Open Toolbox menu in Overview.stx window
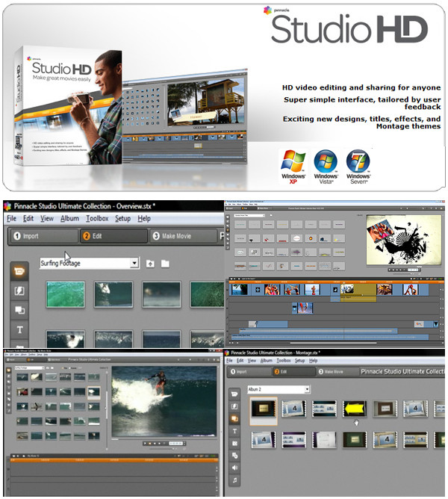Viewport: 448px width, 499px height. point(97,219)
